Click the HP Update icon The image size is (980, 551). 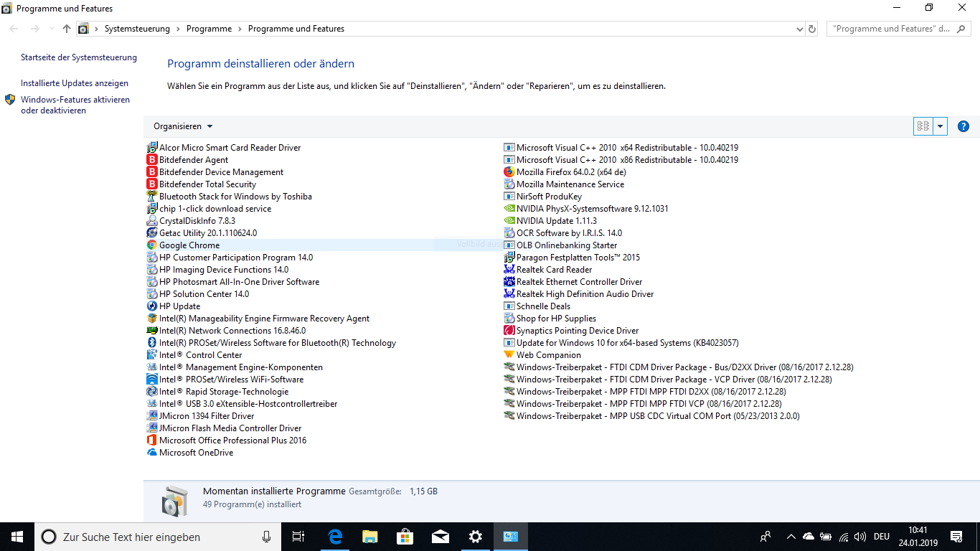click(x=151, y=306)
